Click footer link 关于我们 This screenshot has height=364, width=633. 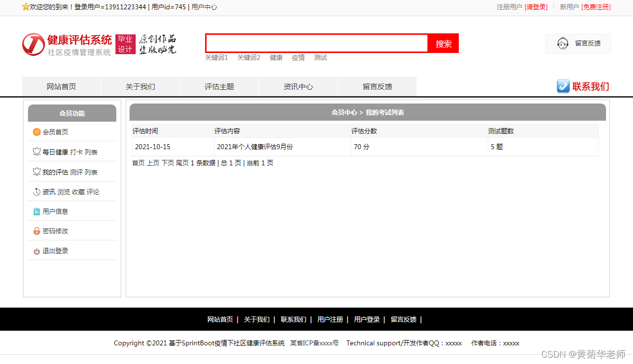(x=257, y=319)
